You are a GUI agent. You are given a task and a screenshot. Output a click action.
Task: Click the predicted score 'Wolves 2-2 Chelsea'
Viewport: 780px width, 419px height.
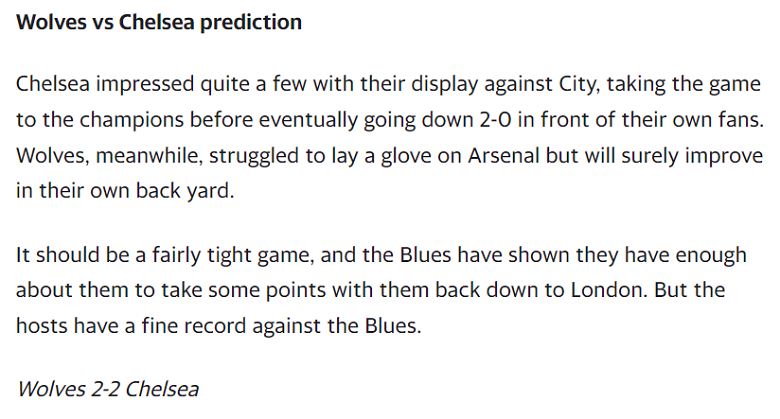108,389
